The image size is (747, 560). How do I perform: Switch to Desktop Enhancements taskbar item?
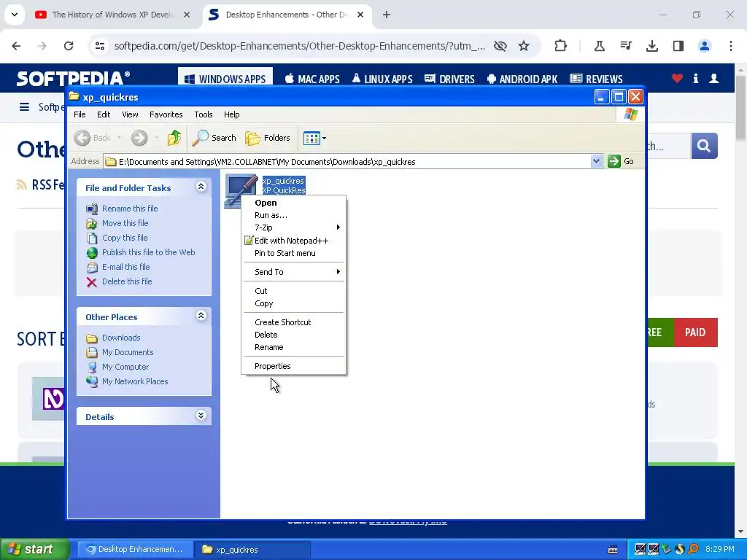pos(135,550)
